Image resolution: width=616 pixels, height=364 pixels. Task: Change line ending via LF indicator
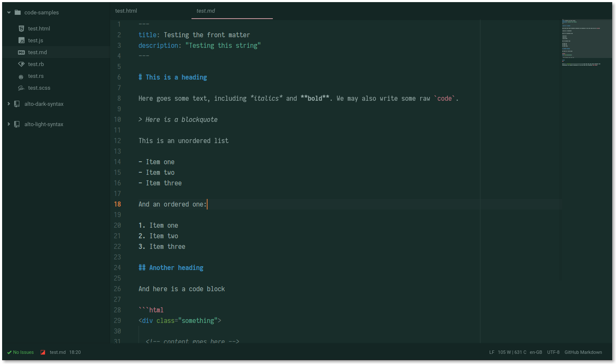pos(492,352)
